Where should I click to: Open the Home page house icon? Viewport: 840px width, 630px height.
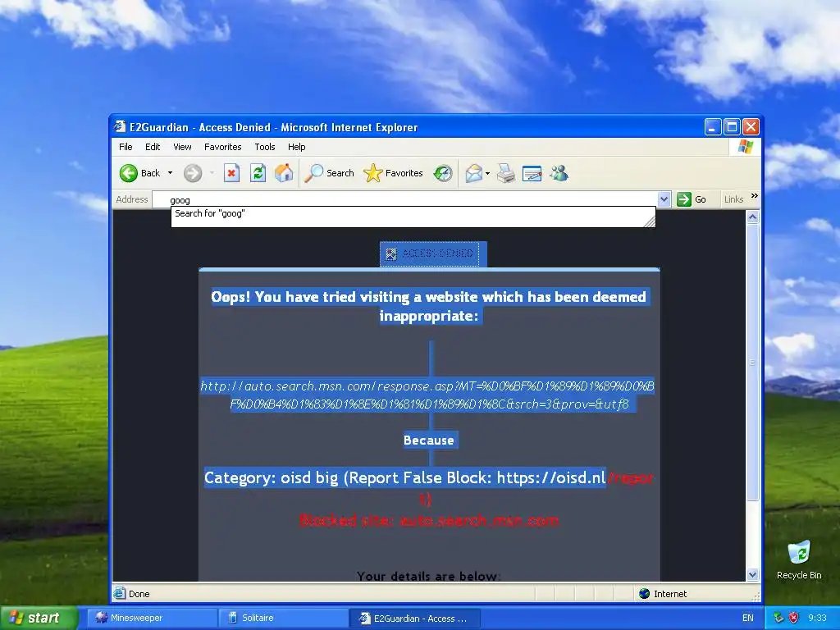point(284,173)
